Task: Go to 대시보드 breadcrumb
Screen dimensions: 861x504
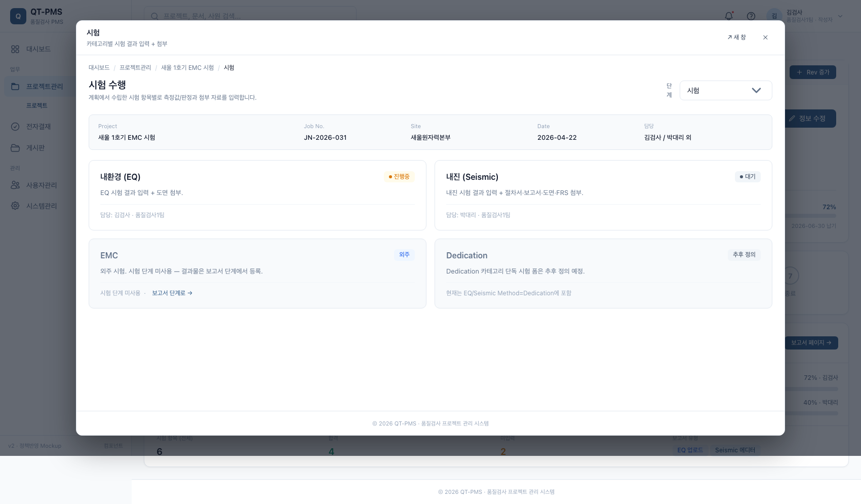Action: click(99, 68)
